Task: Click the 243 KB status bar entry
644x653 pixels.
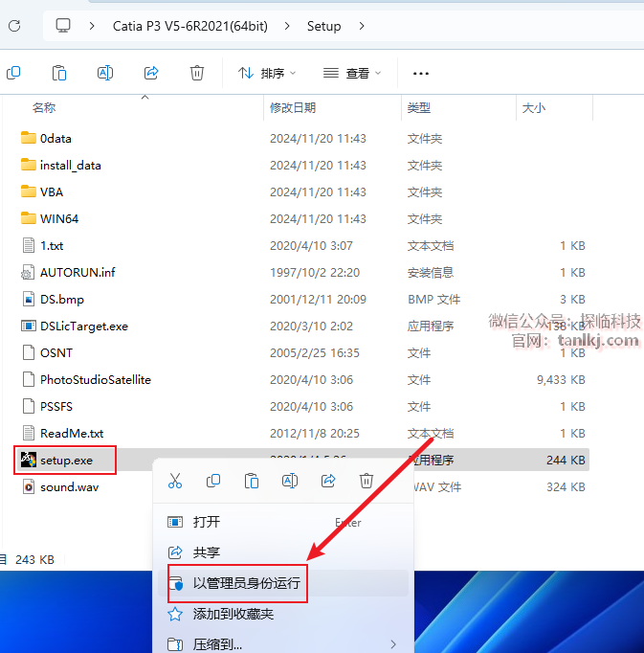Action: pos(35,559)
